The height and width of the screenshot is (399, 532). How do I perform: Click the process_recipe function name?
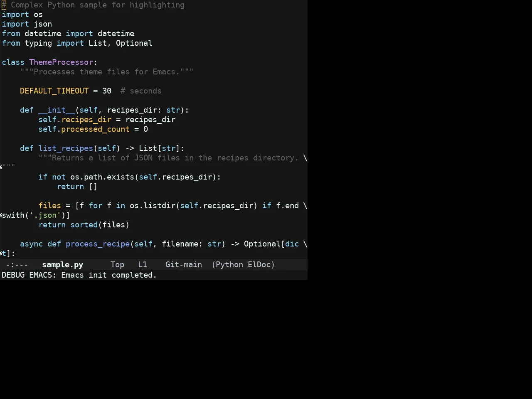click(x=98, y=244)
